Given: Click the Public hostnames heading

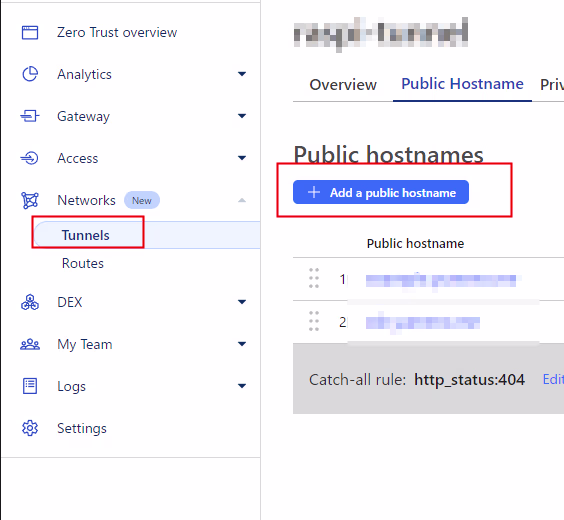Looking at the screenshot, I should tap(388, 155).
